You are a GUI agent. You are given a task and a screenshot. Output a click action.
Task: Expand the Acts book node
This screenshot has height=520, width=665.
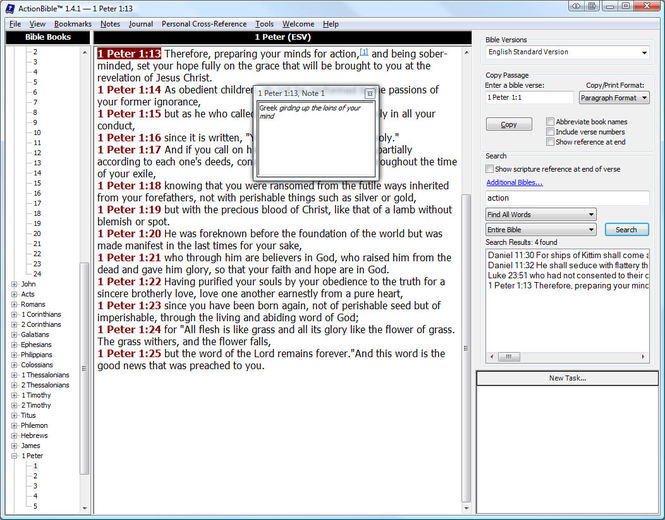point(14,294)
